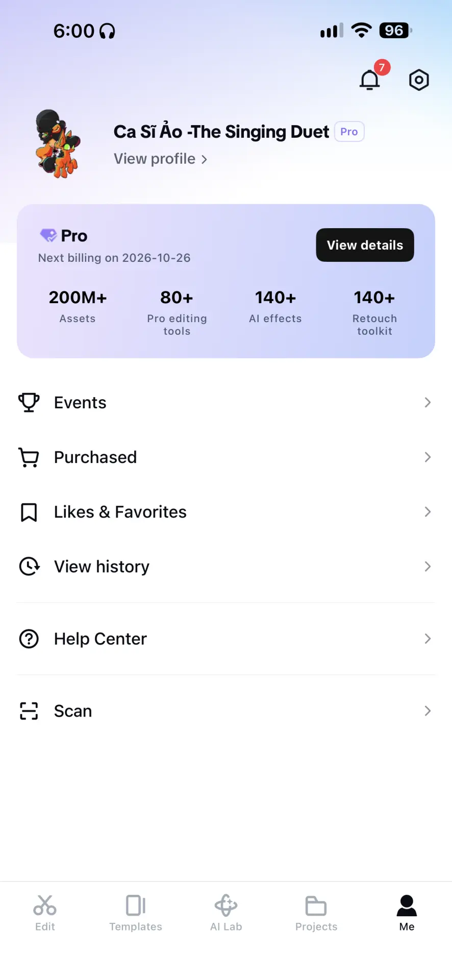This screenshot has height=980, width=452.
Task: Expand the Scan row chevron
Action: [428, 711]
